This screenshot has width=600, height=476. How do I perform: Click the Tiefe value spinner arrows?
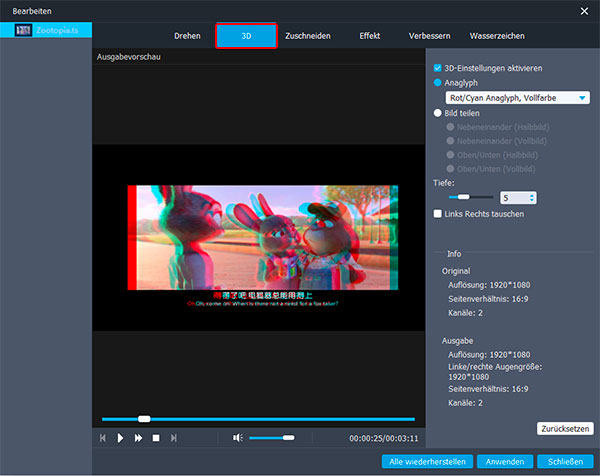(532, 198)
